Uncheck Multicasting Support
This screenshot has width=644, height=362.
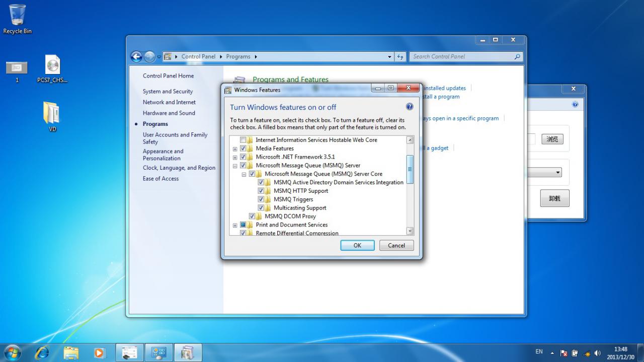click(261, 208)
